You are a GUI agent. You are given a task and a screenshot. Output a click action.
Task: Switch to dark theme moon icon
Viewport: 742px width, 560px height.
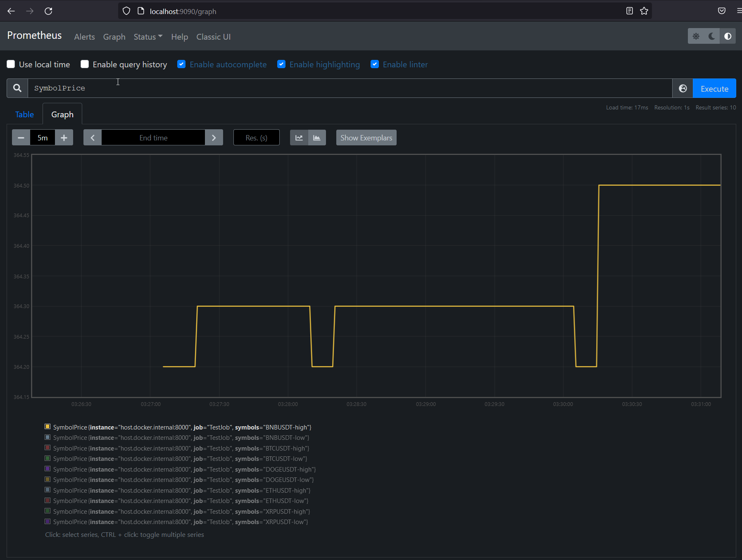pyautogui.click(x=712, y=36)
